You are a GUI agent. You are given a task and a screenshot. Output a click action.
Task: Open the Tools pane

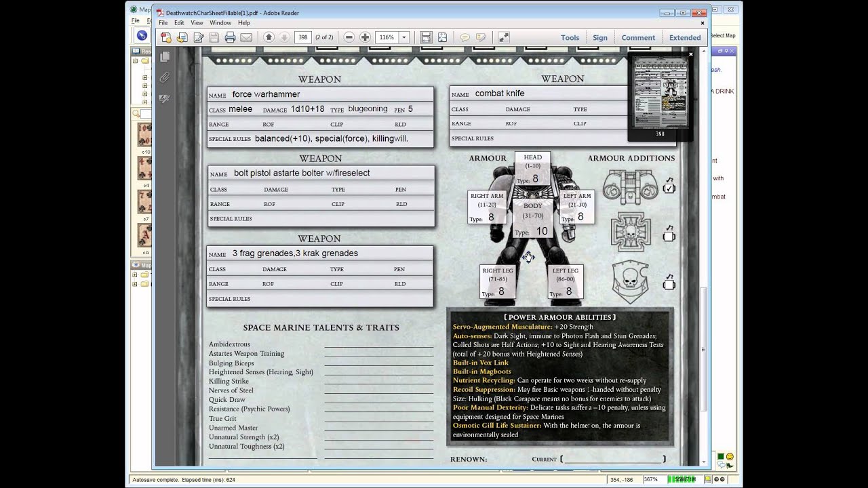pyautogui.click(x=570, y=37)
